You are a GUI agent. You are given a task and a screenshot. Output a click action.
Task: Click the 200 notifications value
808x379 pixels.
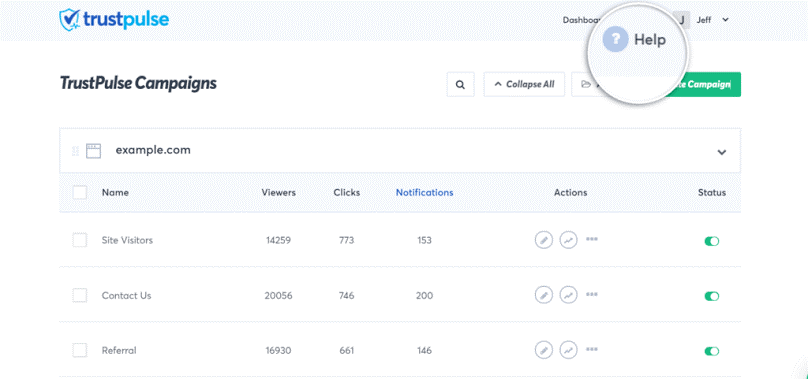click(425, 295)
